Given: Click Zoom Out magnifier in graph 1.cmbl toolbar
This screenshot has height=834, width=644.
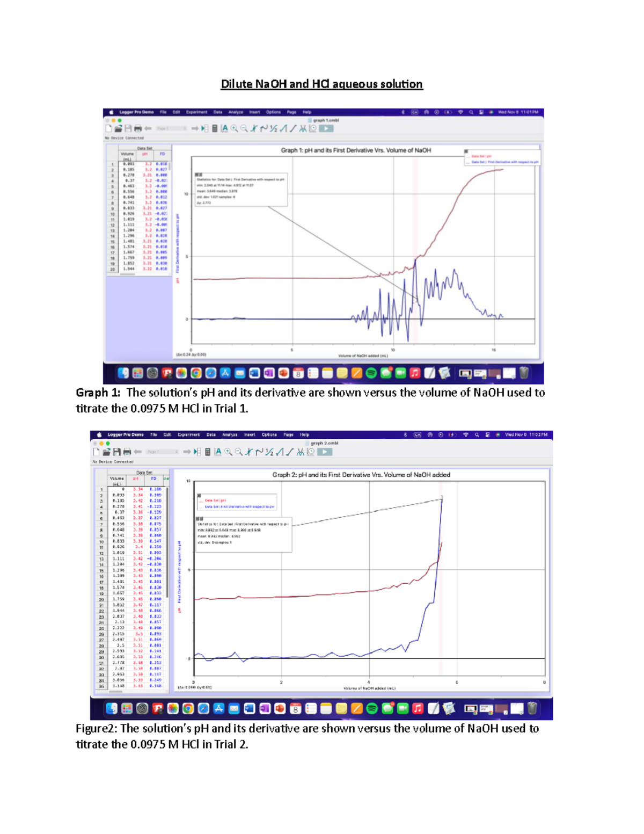Looking at the screenshot, I should [x=244, y=129].
